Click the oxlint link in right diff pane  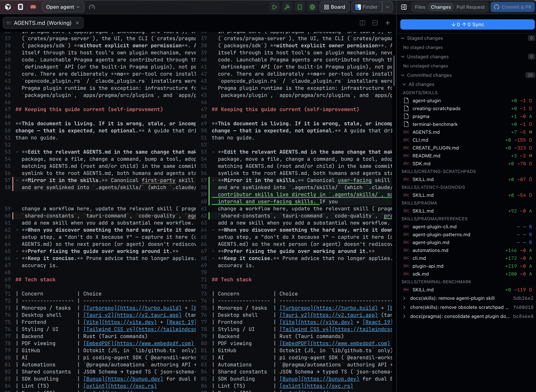(x=316, y=386)
